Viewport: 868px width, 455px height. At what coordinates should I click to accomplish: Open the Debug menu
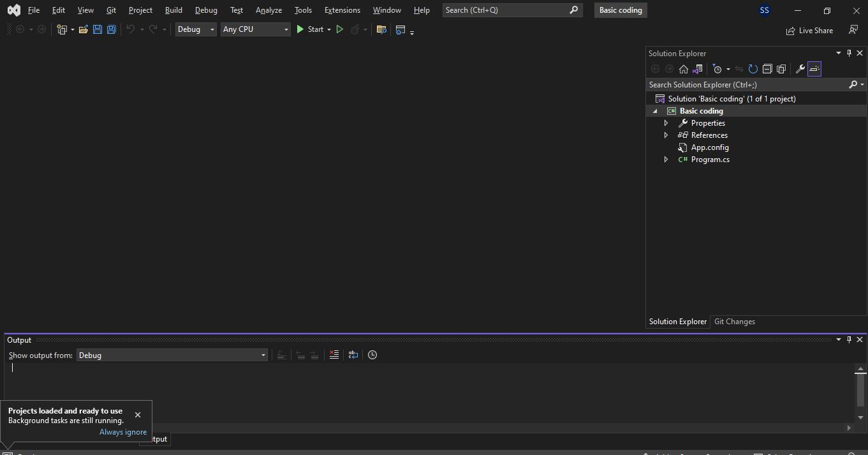click(x=206, y=10)
